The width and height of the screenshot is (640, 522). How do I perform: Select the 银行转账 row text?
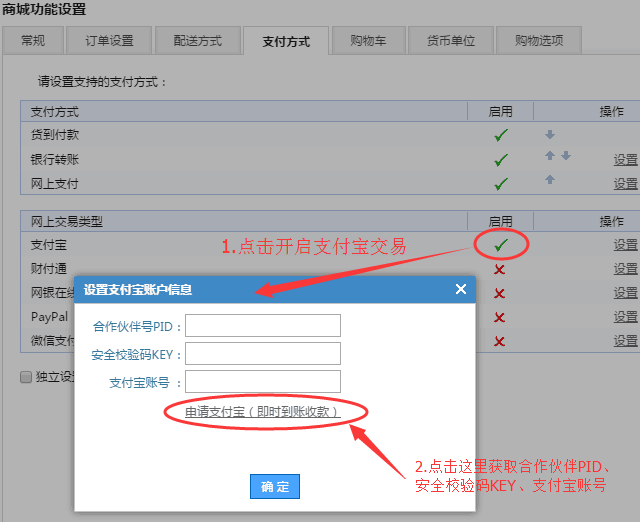tap(55, 160)
